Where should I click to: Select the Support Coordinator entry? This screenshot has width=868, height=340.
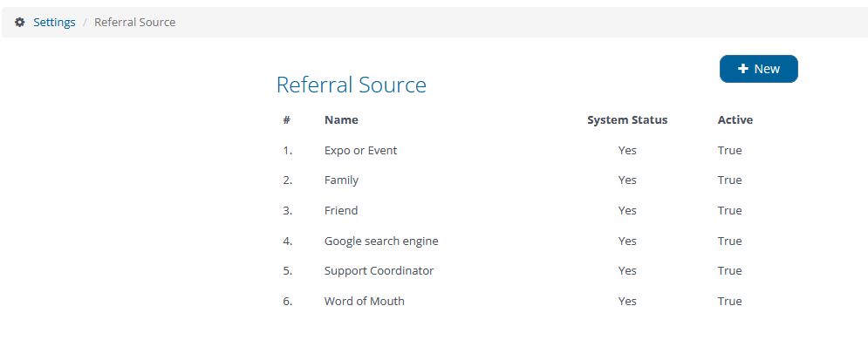[379, 271]
